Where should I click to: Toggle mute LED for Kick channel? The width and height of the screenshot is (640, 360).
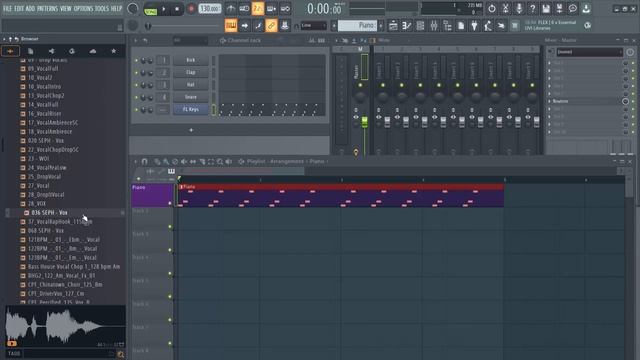pyautogui.click(x=136, y=60)
